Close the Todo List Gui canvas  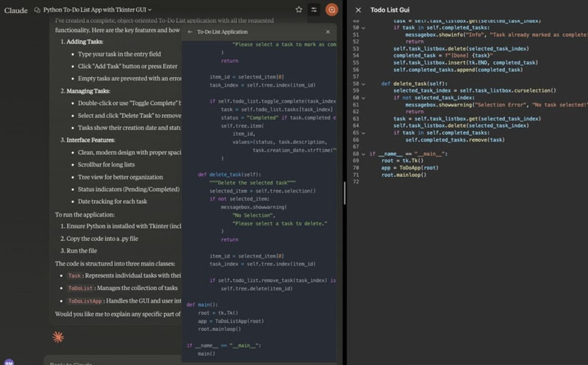(x=358, y=10)
